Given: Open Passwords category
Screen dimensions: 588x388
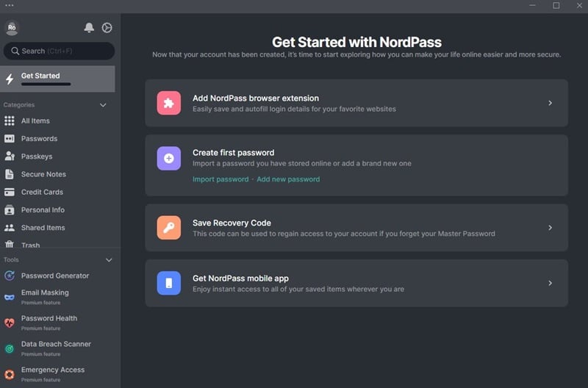Looking at the screenshot, I should (40, 139).
